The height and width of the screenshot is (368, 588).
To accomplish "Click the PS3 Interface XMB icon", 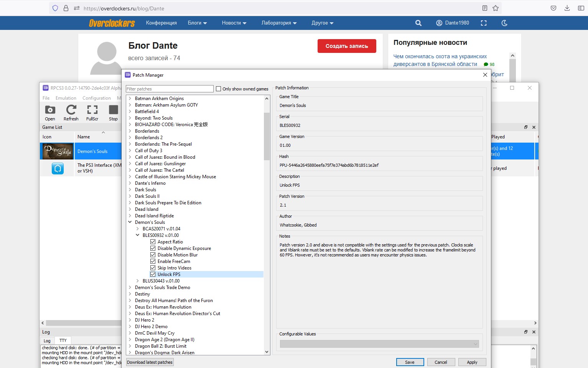I will point(58,168).
